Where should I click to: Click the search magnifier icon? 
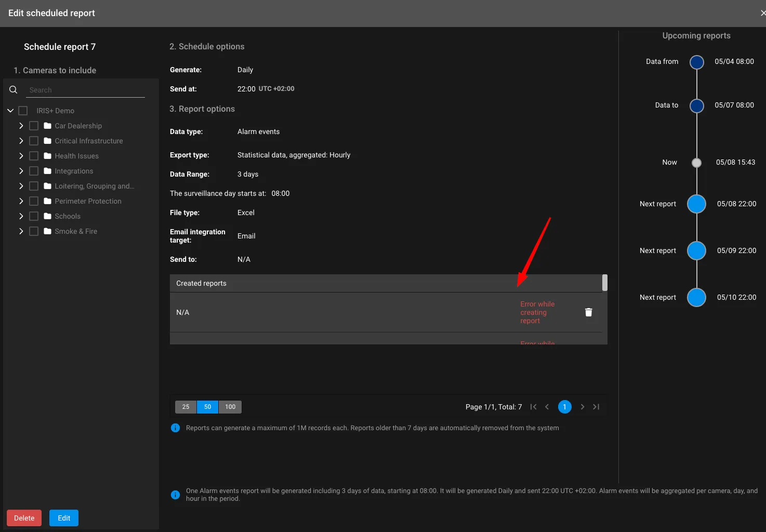pyautogui.click(x=14, y=90)
